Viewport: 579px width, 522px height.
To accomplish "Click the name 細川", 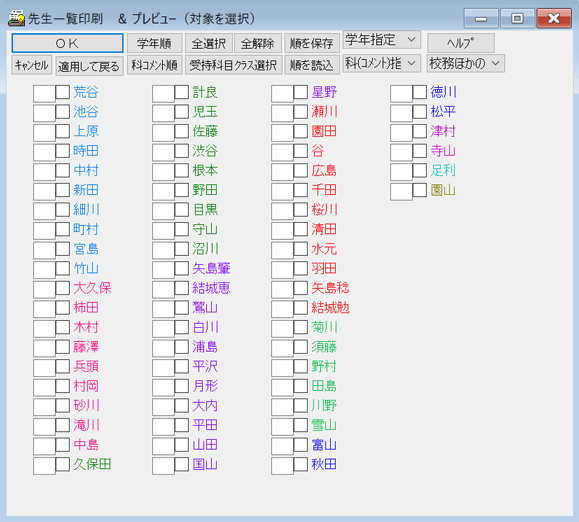I will tap(86, 210).
